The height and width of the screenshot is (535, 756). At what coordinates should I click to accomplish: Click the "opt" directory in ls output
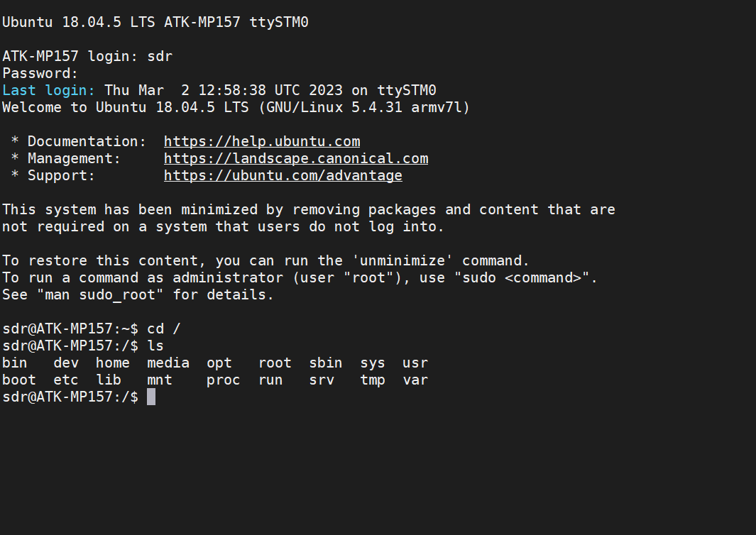point(219,363)
